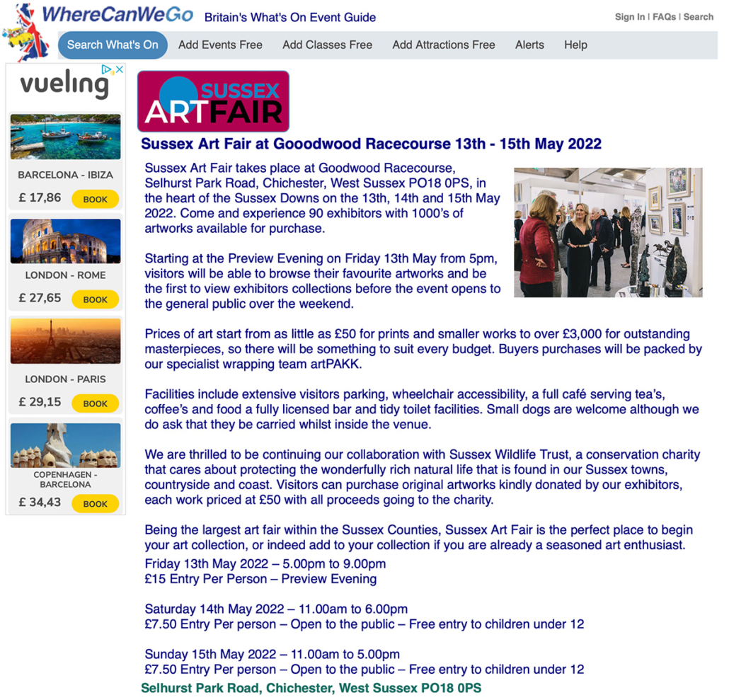This screenshot has width=729, height=700.
Task: Go to Add Events Free
Action: (220, 45)
